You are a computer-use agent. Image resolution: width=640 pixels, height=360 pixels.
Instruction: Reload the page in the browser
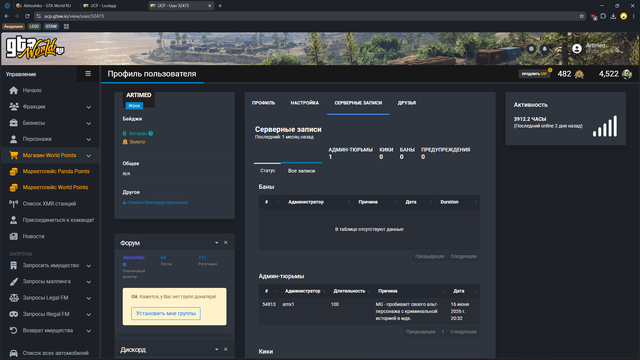pyautogui.click(x=27, y=16)
